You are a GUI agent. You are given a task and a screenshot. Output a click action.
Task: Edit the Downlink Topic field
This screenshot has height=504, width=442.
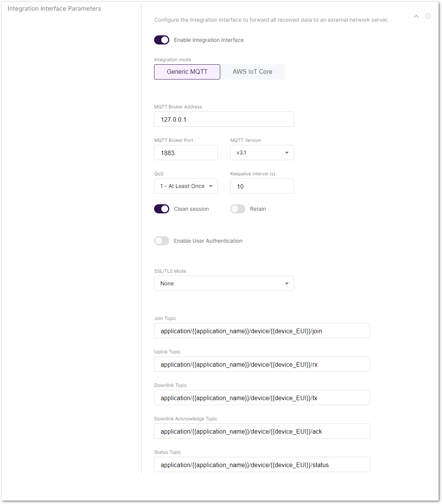[x=262, y=397]
